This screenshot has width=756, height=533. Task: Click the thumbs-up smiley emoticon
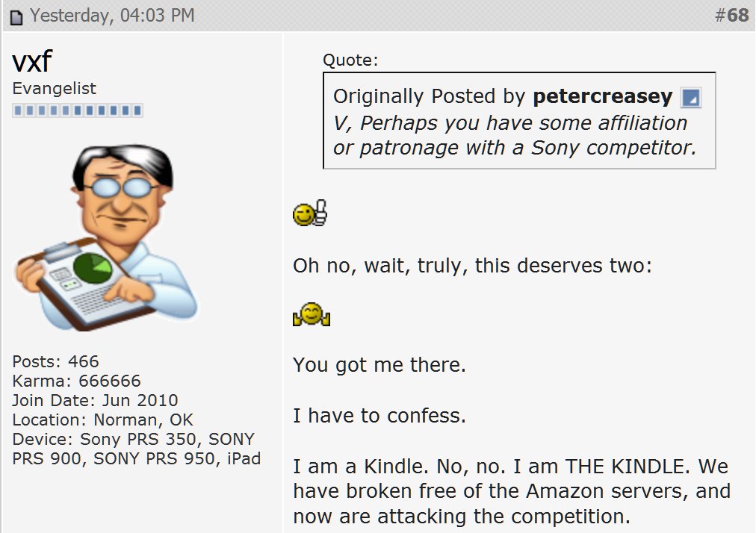tap(310, 215)
